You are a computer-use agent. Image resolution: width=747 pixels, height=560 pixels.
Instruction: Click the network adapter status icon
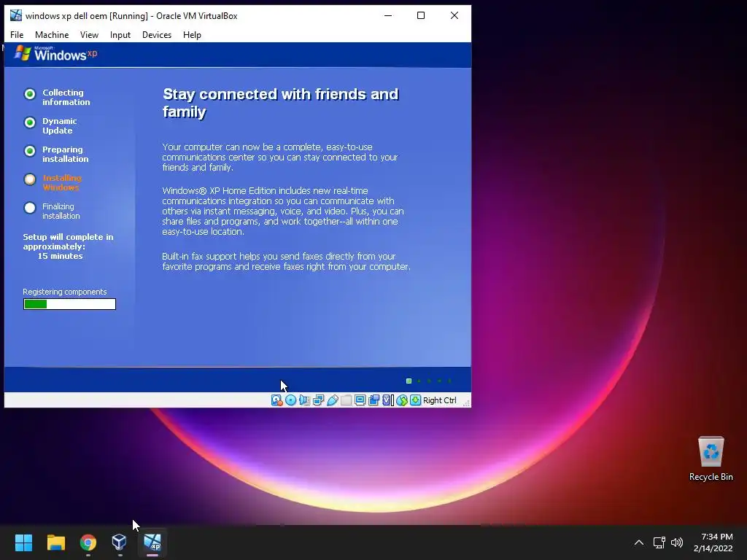(x=318, y=400)
